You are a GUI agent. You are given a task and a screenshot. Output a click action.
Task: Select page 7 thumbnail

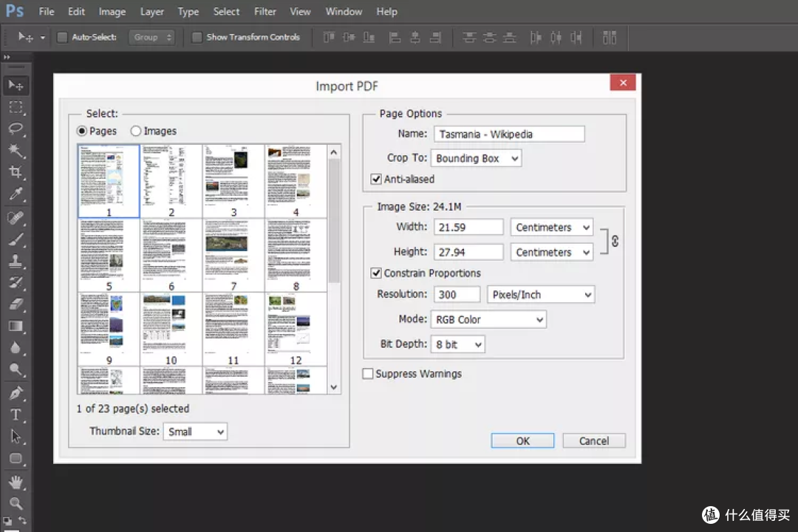click(x=233, y=255)
